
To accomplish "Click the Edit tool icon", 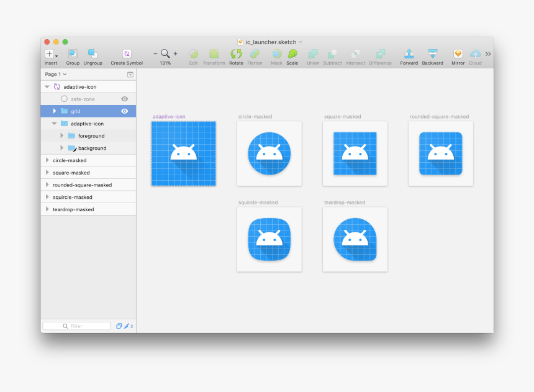I will click(194, 54).
